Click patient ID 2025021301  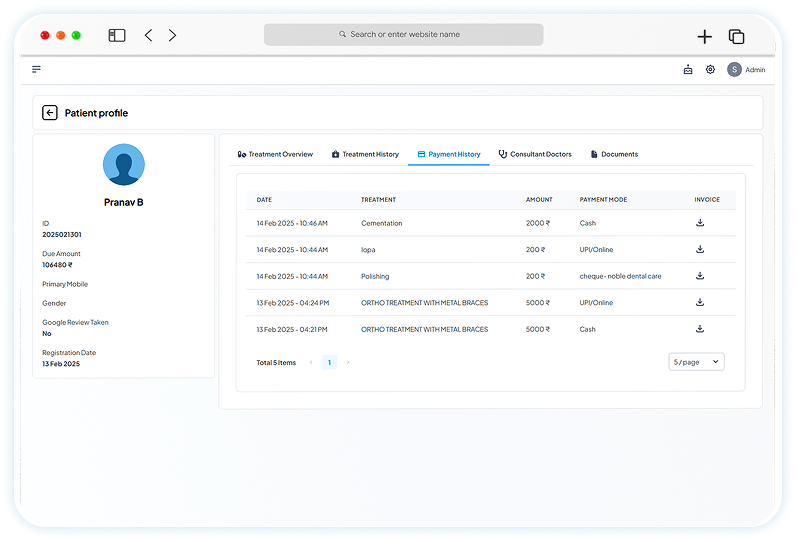click(x=61, y=234)
